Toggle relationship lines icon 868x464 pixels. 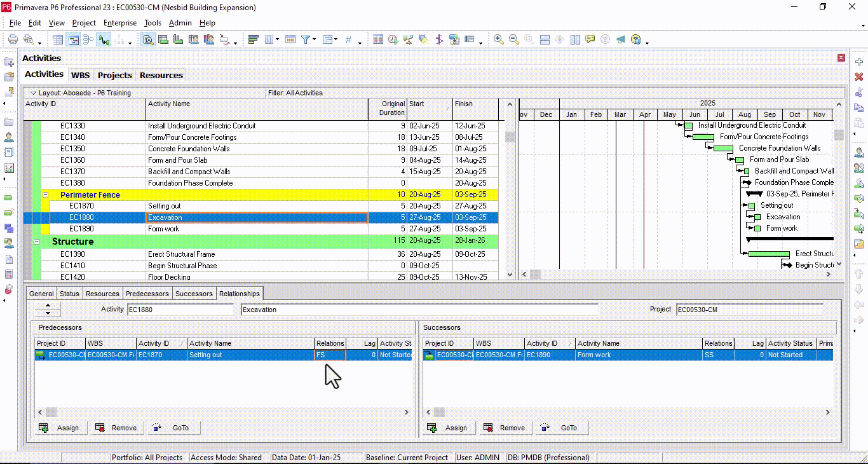[x=104, y=39]
